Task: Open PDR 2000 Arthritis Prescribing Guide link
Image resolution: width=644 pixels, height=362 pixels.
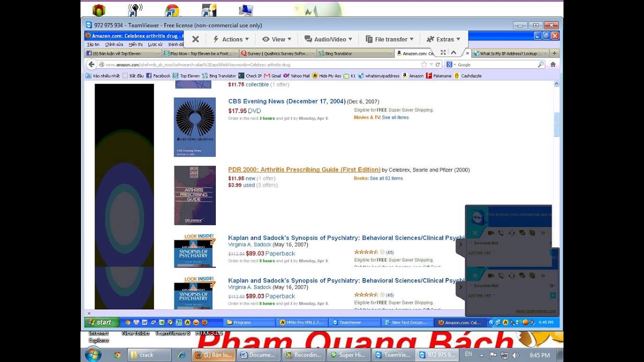Action: [x=304, y=170]
